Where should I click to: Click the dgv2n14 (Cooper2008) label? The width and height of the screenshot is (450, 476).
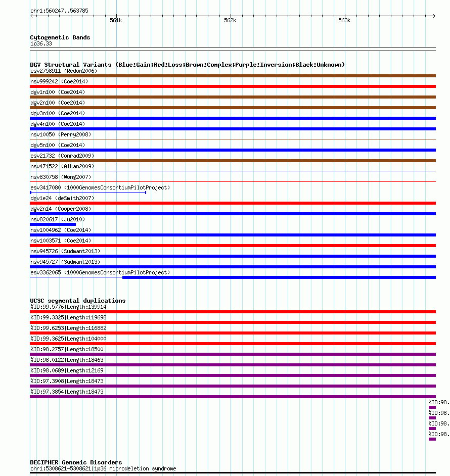(x=61, y=209)
